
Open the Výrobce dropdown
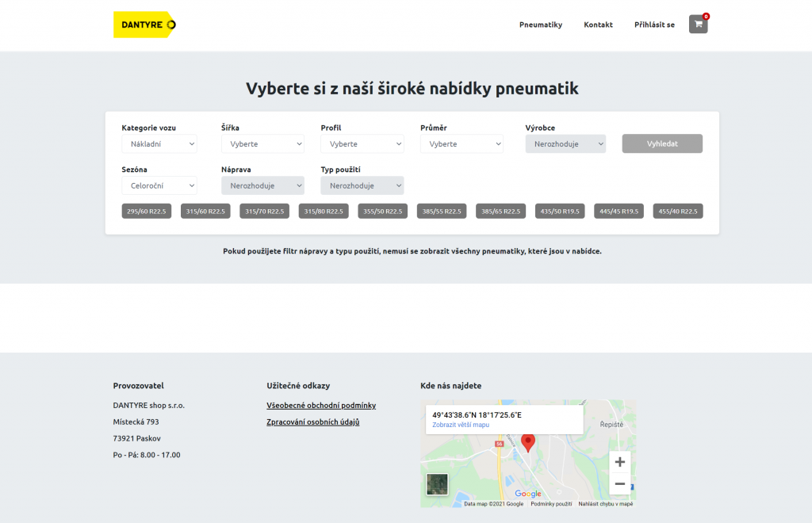[565, 143]
